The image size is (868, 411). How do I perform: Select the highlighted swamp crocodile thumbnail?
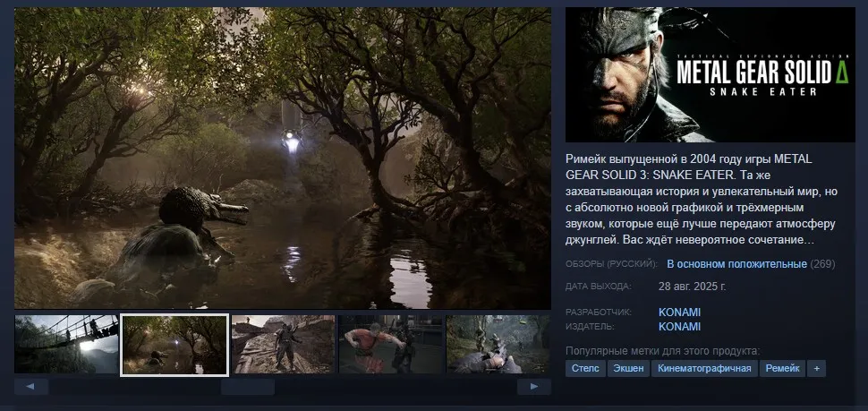point(174,345)
